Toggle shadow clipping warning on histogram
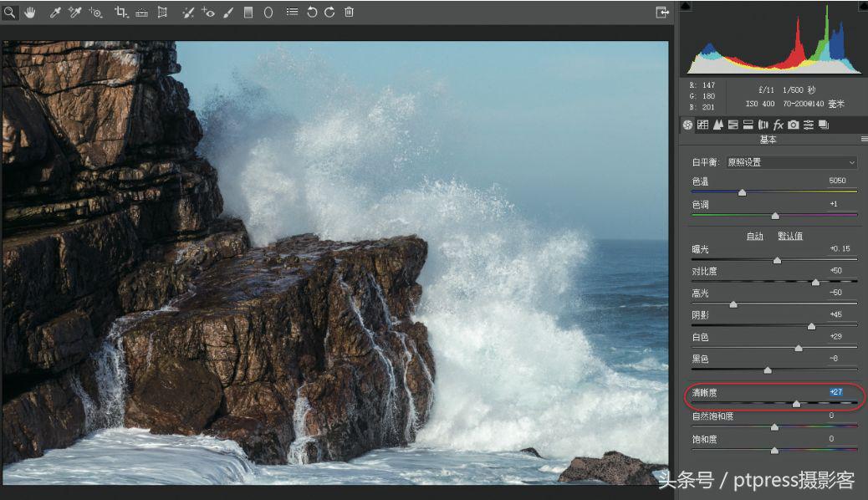Screen dimensions: 868x500 pos(686,7)
